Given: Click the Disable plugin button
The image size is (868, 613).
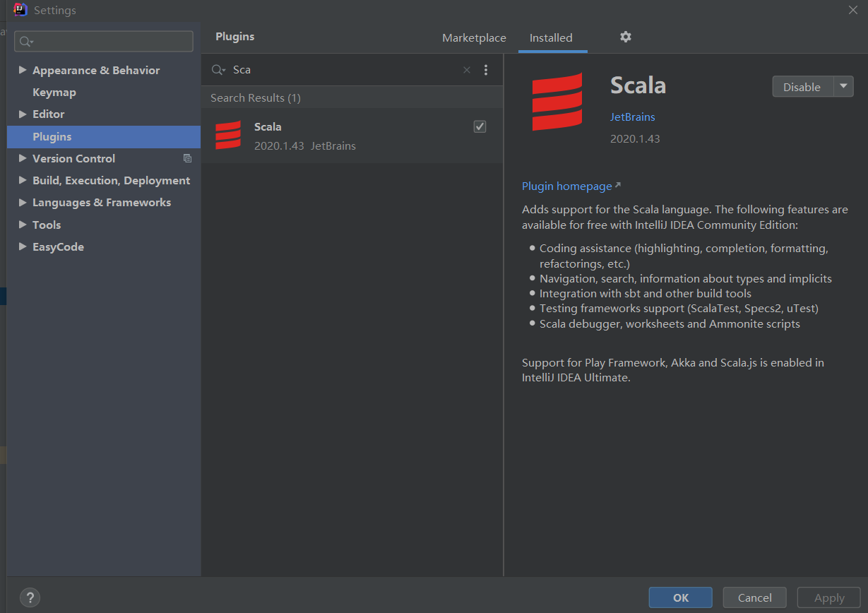Looking at the screenshot, I should coord(802,87).
